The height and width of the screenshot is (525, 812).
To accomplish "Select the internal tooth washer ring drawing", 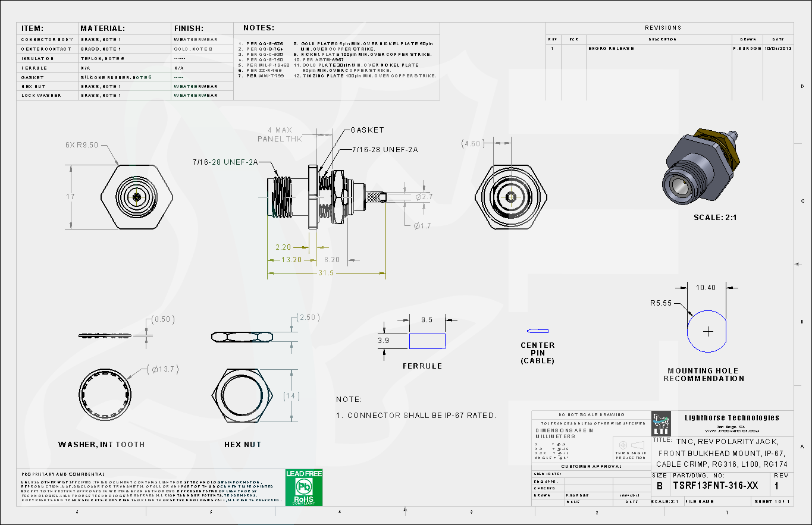I will [111, 395].
